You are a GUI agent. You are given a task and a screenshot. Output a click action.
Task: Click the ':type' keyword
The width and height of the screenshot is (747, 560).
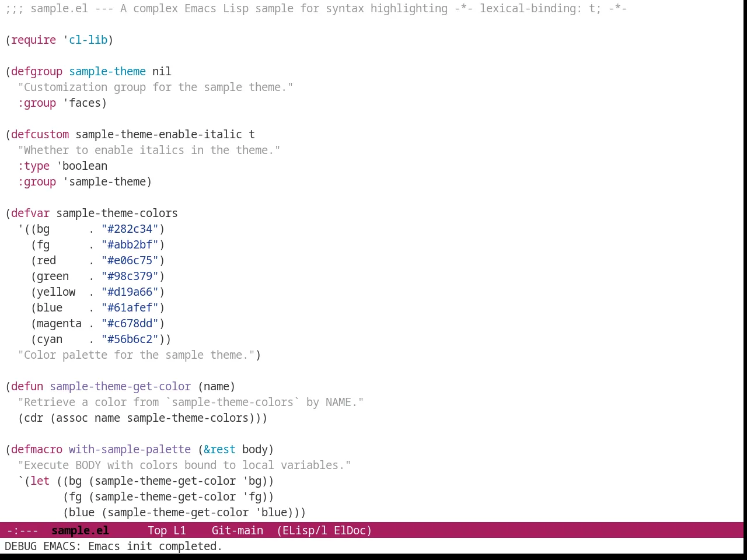point(33,166)
